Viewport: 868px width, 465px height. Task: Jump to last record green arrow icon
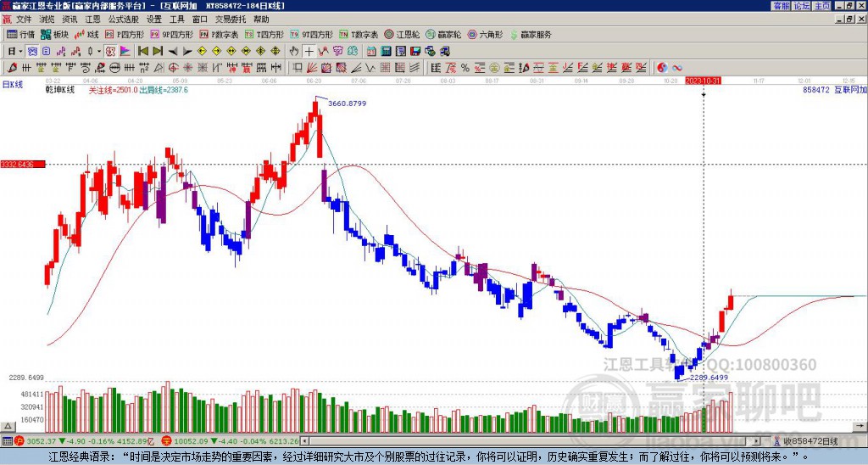pyautogui.click(x=158, y=52)
